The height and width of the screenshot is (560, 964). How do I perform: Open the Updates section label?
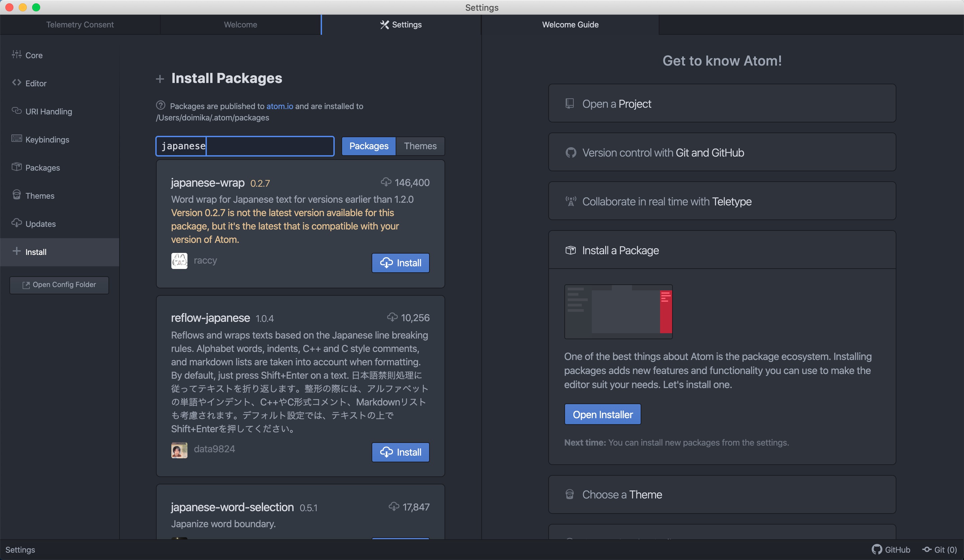point(41,223)
